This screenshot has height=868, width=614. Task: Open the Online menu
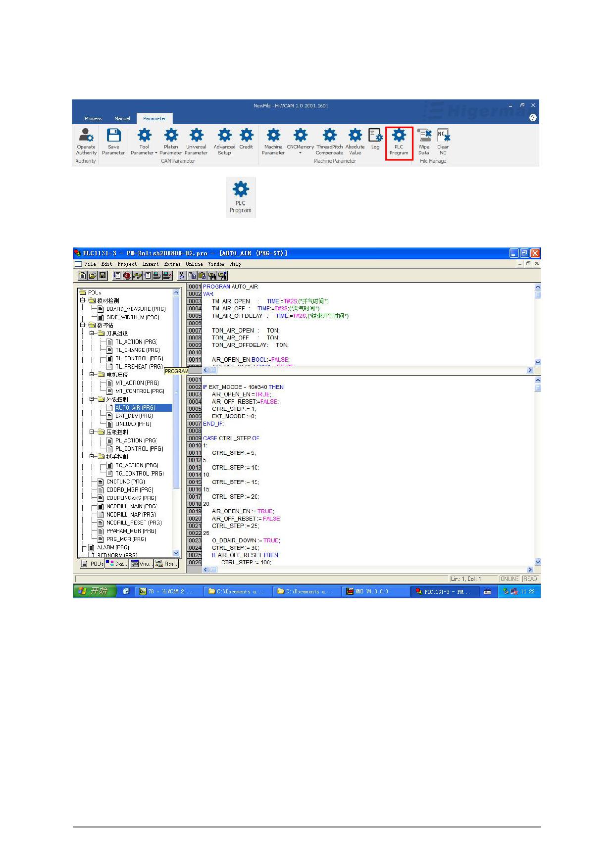tap(194, 264)
